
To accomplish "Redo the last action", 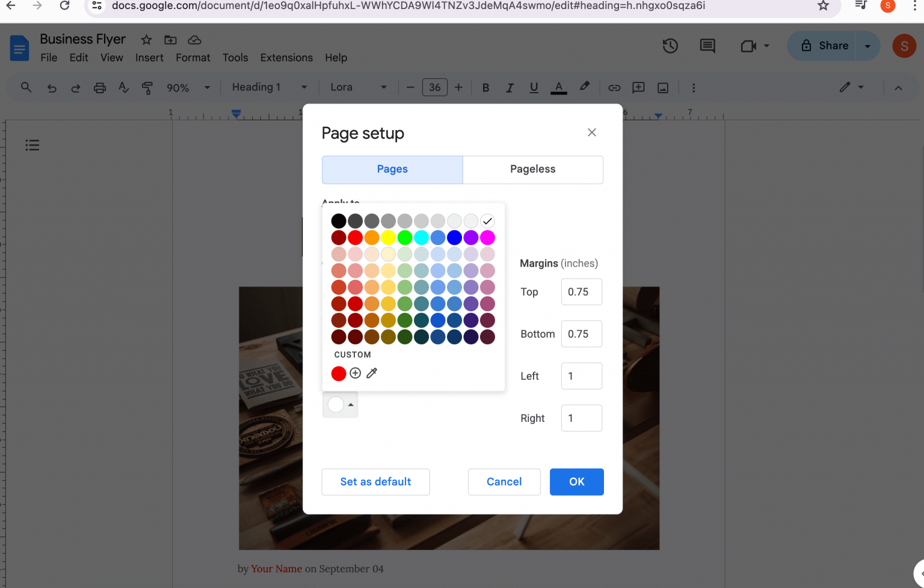I will (76, 88).
